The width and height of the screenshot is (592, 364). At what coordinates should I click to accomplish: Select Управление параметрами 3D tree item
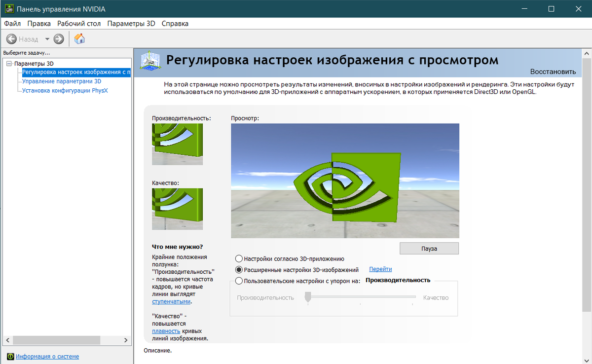pyautogui.click(x=62, y=81)
